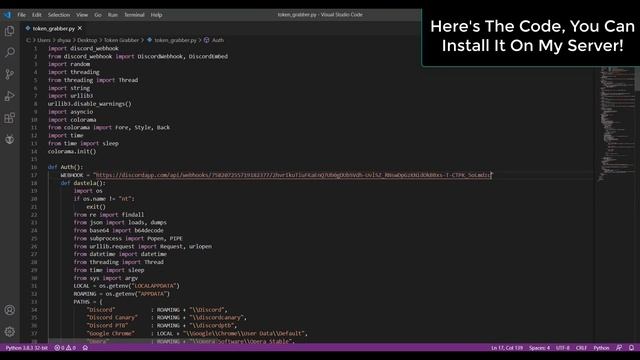Click 'urllib3.disable_warnings()' line

coord(90,104)
